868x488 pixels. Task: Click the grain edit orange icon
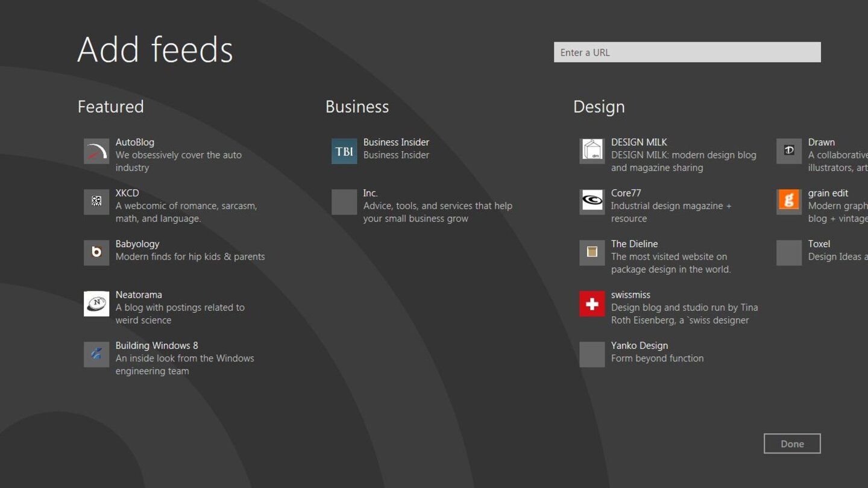(789, 202)
